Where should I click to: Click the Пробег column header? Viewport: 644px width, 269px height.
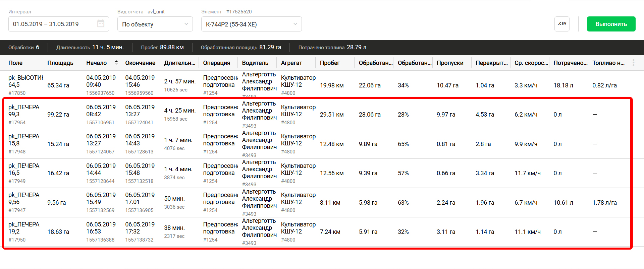[x=329, y=63]
